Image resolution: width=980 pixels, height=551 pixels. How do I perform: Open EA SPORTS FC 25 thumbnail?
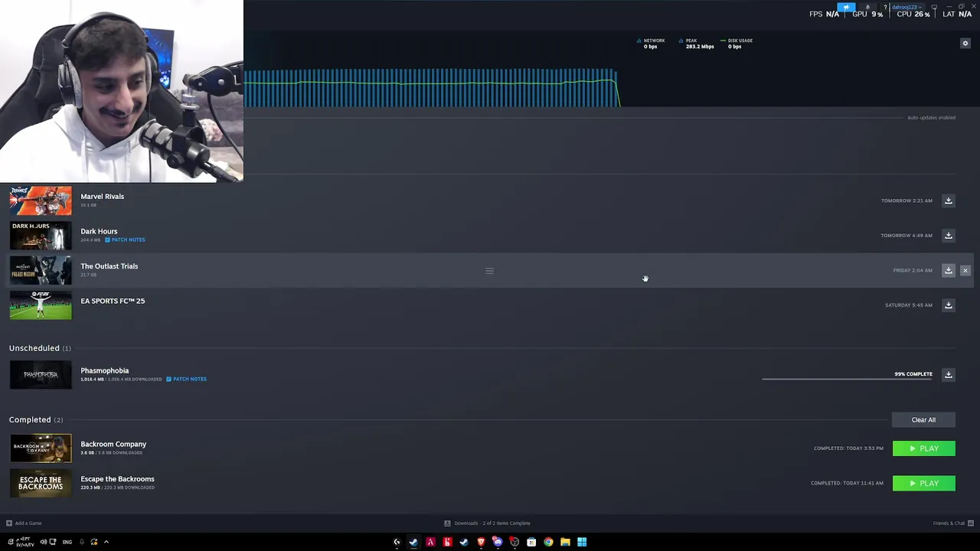pos(41,305)
